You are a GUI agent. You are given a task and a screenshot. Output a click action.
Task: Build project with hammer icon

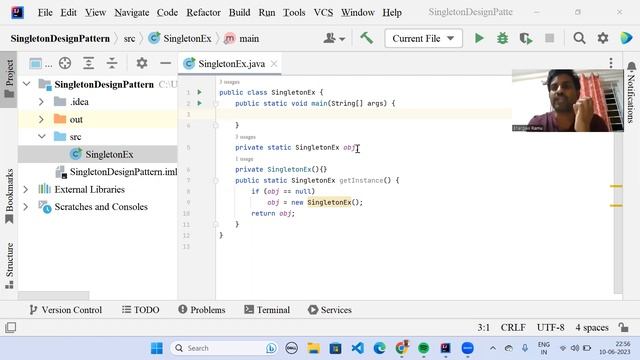[367, 38]
